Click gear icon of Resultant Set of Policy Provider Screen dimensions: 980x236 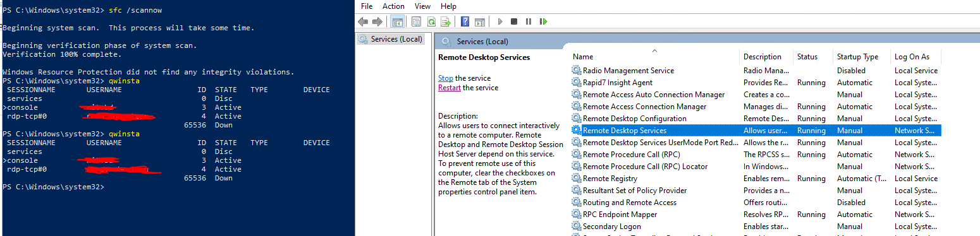576,191
